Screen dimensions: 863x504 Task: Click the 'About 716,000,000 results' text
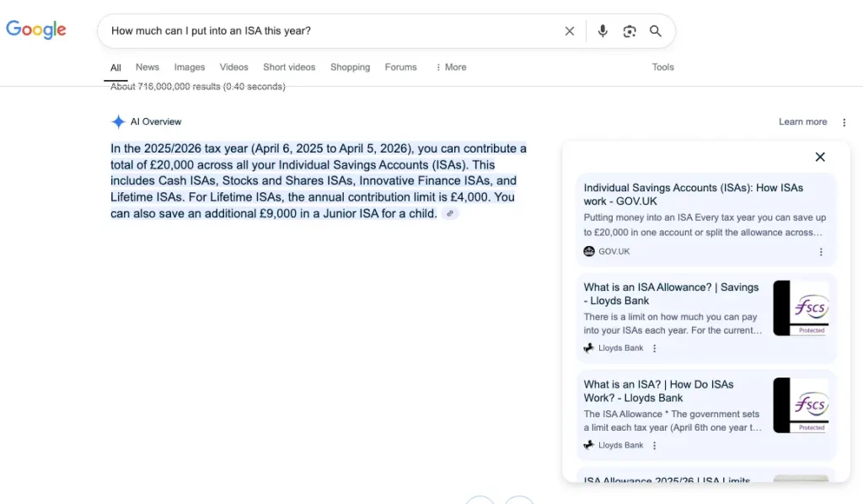tap(197, 86)
